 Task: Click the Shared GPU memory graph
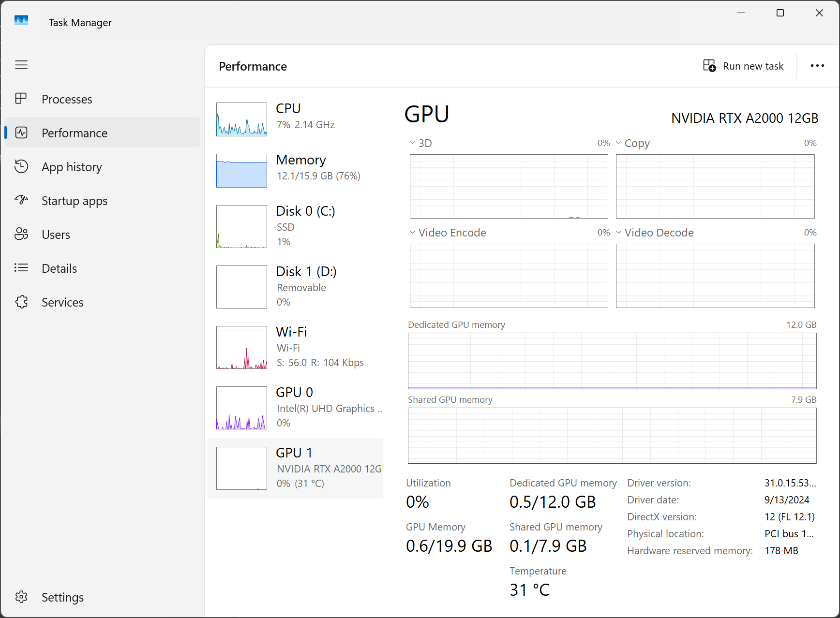[x=612, y=436]
